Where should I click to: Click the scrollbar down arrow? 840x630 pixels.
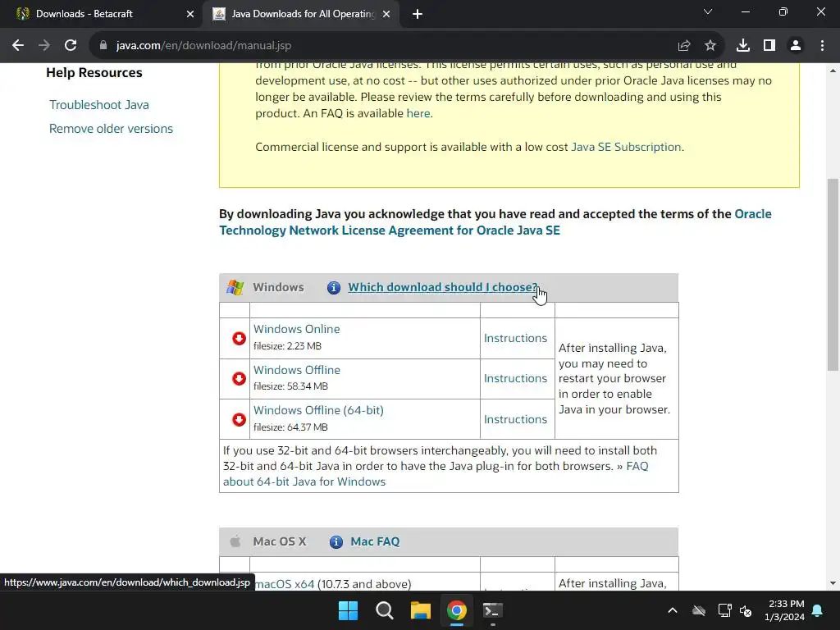tap(833, 583)
